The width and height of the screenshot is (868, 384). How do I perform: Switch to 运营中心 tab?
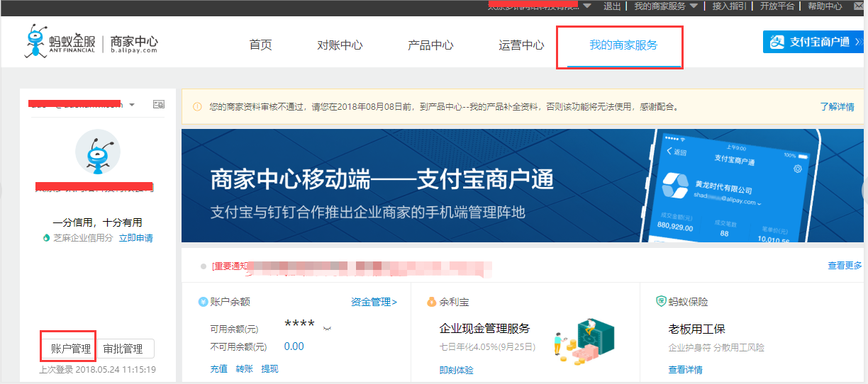coord(521,45)
